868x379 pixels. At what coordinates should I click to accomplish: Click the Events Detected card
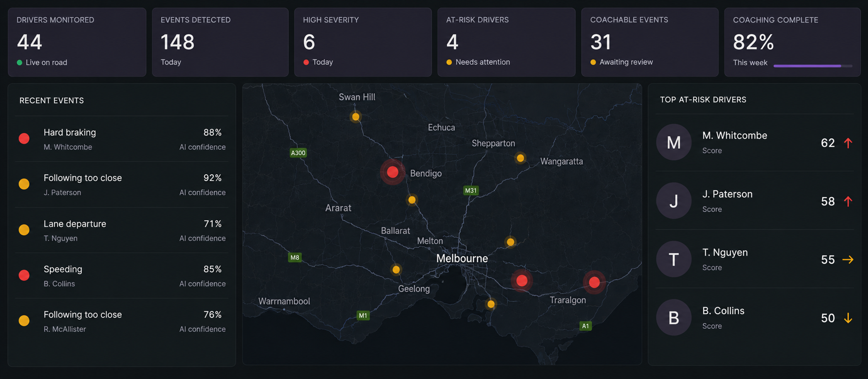(220, 42)
